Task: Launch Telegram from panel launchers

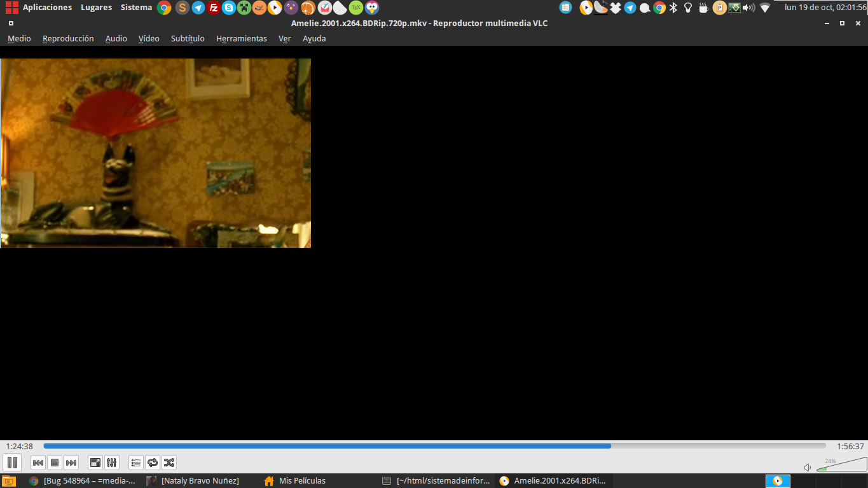Action: [x=198, y=8]
